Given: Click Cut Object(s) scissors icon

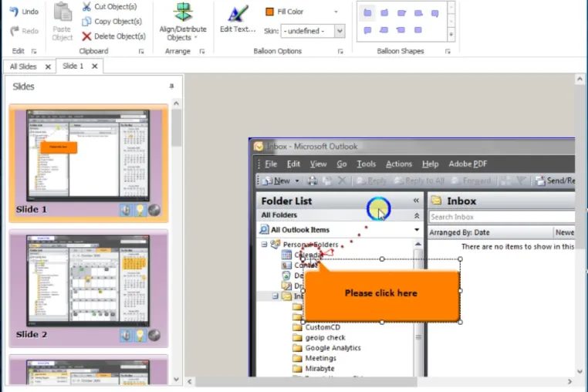Looking at the screenshot, I should tap(86, 7).
